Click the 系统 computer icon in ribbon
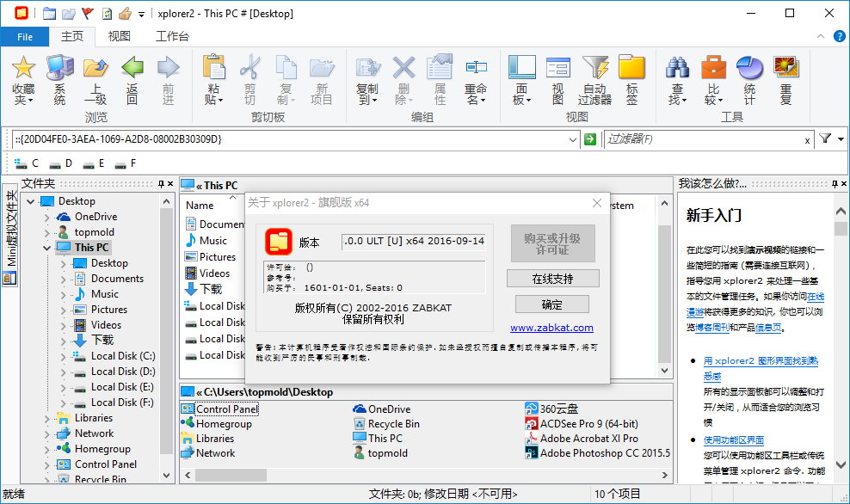The height and width of the screenshot is (504, 850). (59, 68)
